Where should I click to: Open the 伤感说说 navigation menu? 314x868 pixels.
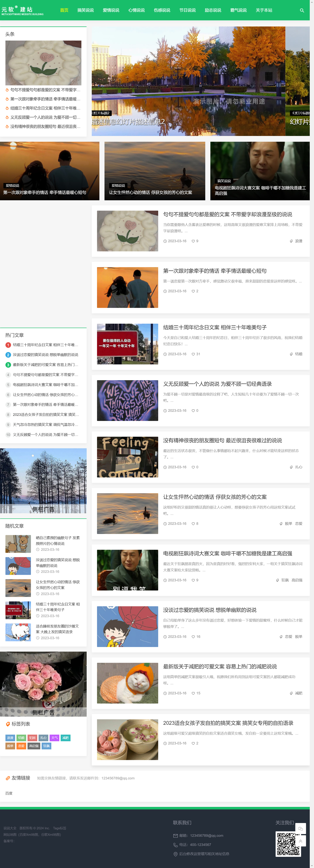tap(162, 10)
